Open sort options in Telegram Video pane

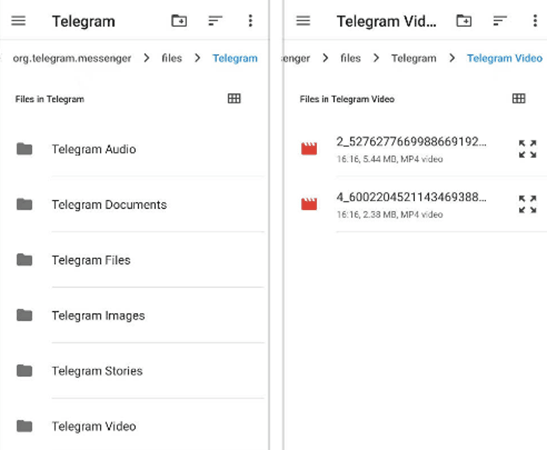(500, 21)
